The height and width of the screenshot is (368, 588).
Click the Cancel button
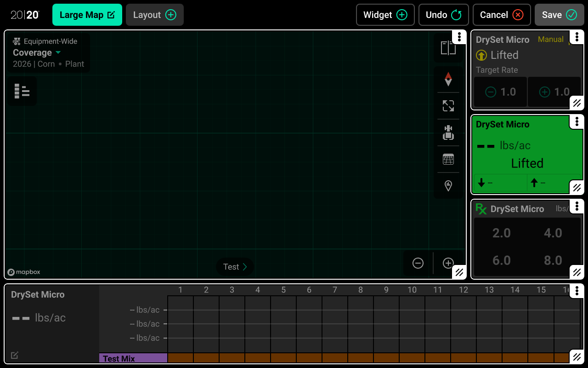(x=501, y=15)
